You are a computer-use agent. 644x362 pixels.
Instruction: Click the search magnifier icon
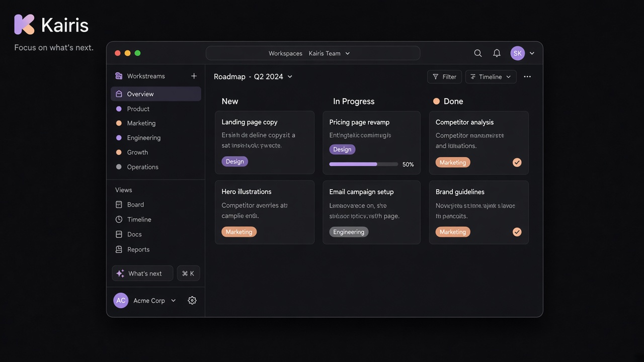[x=478, y=53]
